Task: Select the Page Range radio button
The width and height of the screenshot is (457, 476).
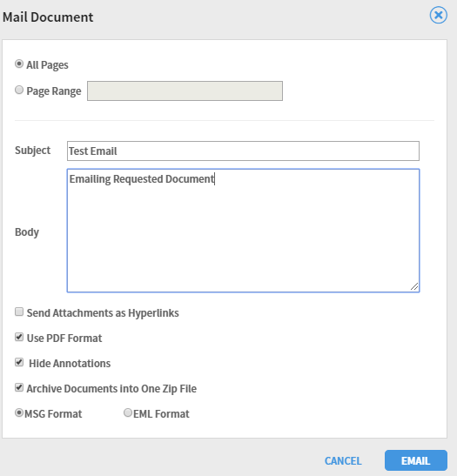Action: [19, 90]
